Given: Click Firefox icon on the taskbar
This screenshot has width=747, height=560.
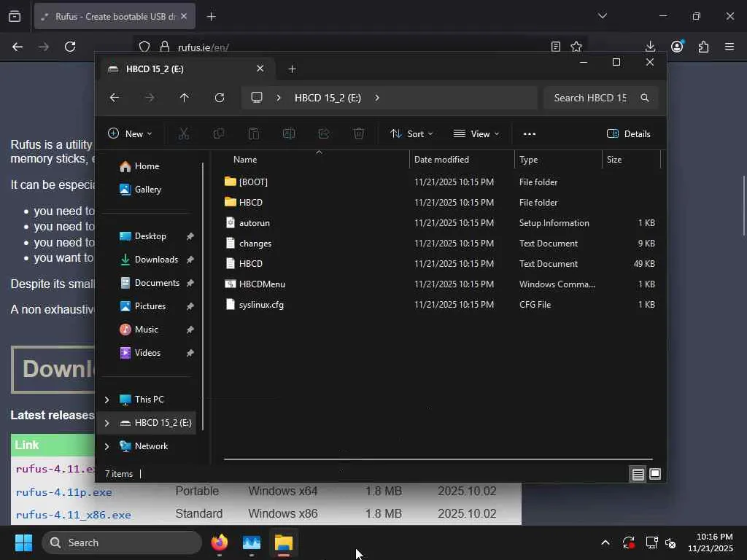Looking at the screenshot, I should [x=219, y=542].
